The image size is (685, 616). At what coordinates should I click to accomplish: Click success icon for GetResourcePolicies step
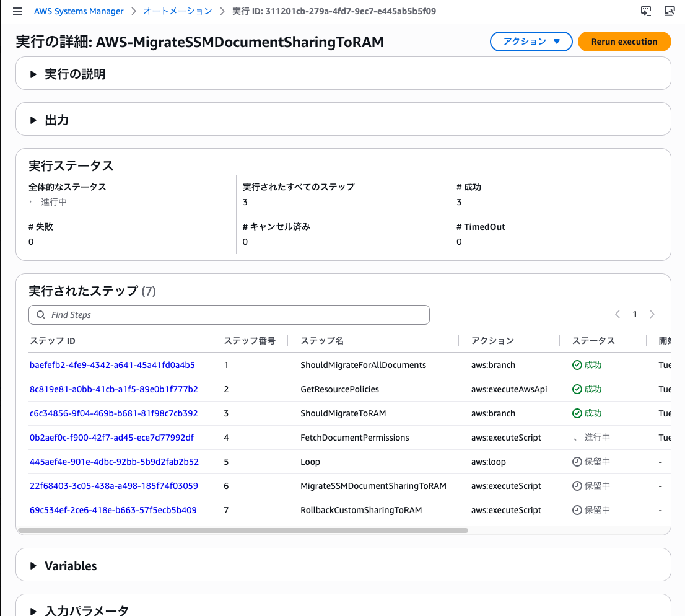pos(577,389)
